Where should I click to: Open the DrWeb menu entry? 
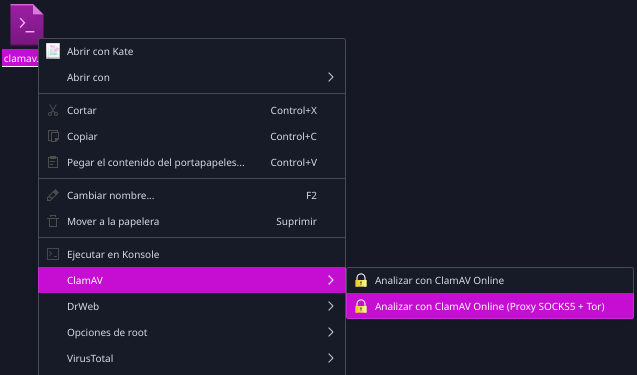click(x=192, y=306)
